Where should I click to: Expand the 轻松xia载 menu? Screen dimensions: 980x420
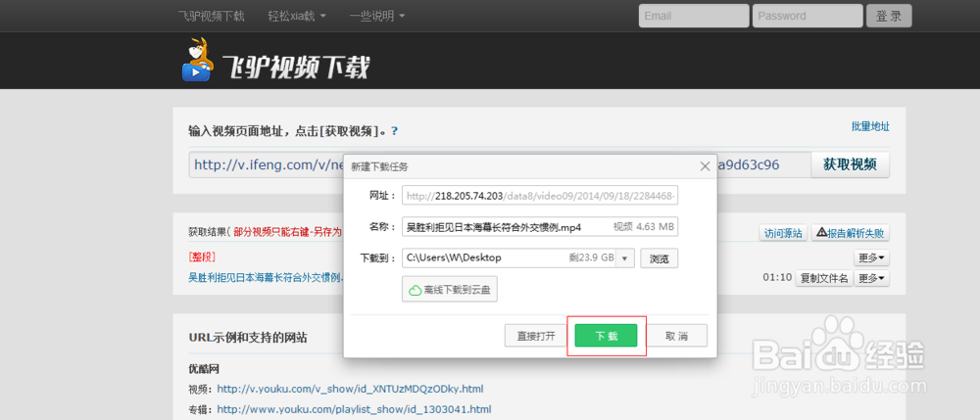(297, 16)
